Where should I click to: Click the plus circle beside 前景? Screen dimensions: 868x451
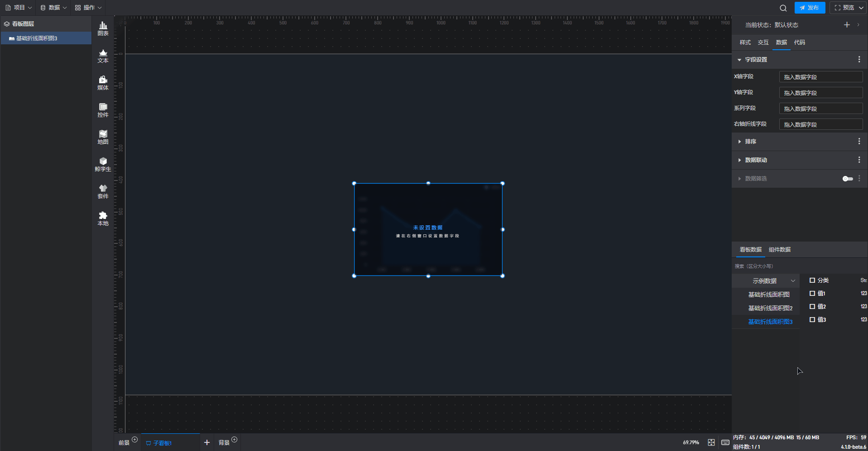134,440
